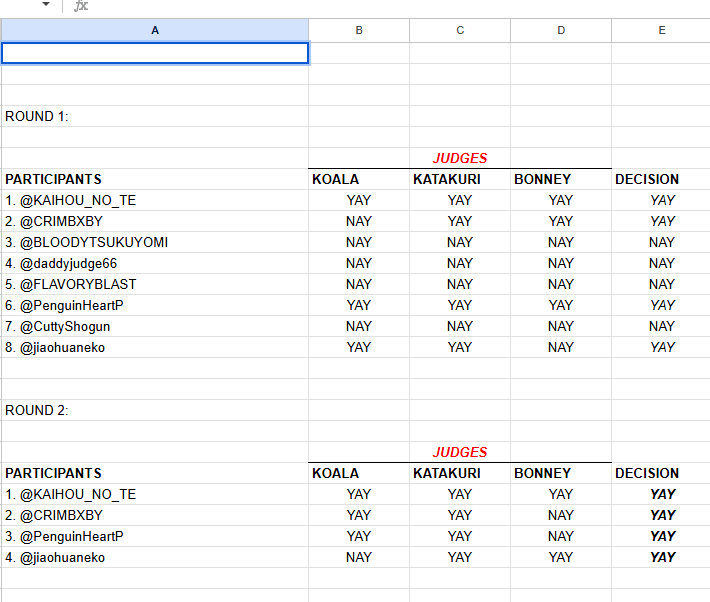Click the Round 1 red JUDGES heading
The width and height of the screenshot is (710, 602).
[460, 158]
